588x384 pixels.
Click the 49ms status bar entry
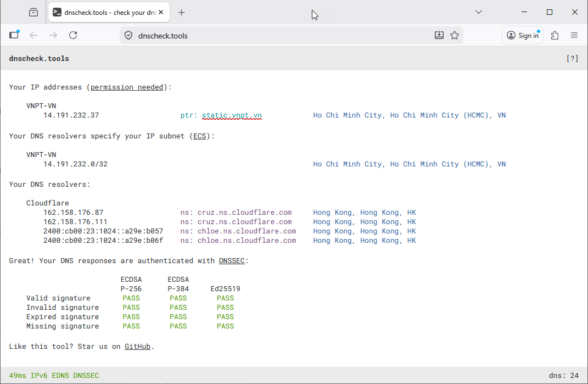18,375
